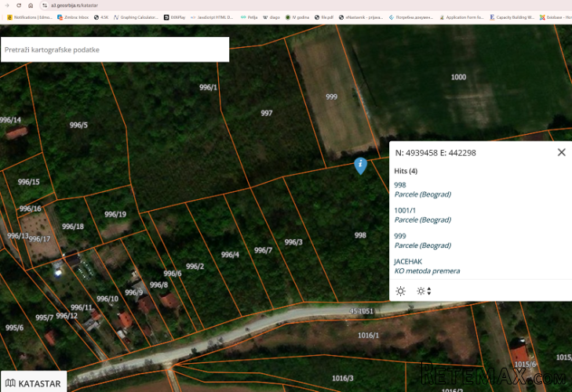Click the address bar URL

pos(74,5)
